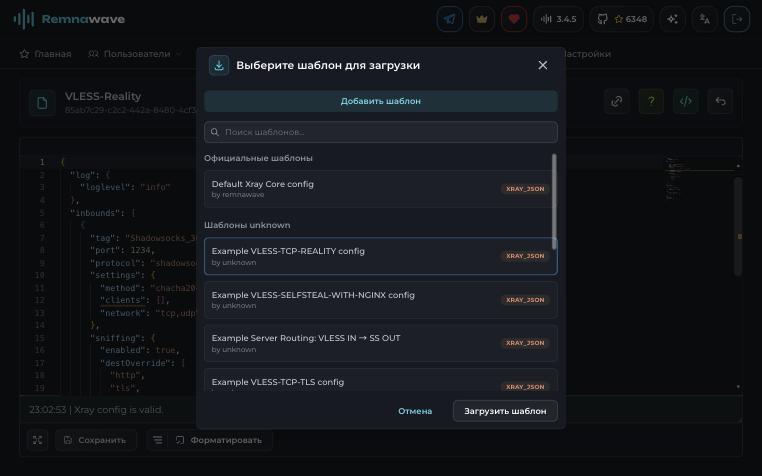Viewport: 762px width, 476px height.
Task: Click the template list scrollbar
Action: click(554, 202)
